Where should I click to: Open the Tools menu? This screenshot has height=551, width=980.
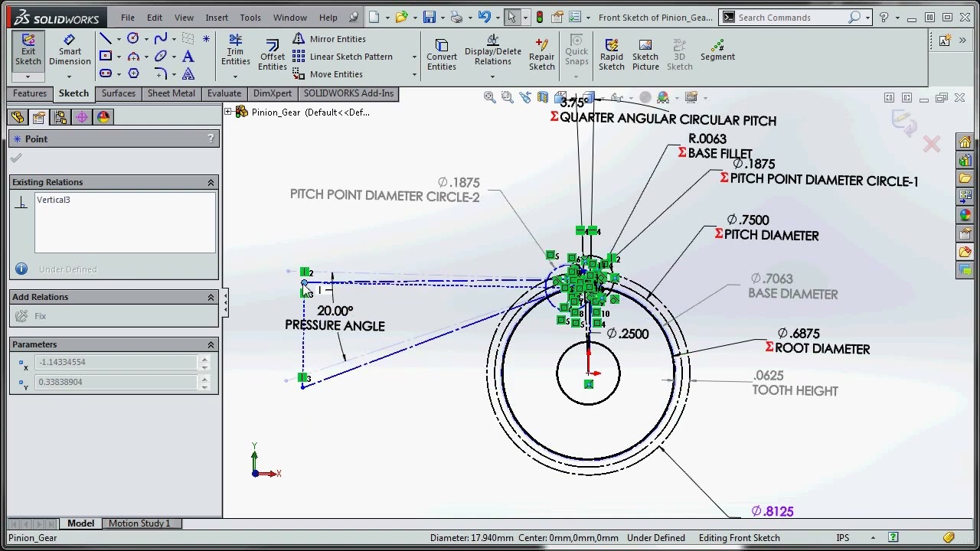click(250, 17)
